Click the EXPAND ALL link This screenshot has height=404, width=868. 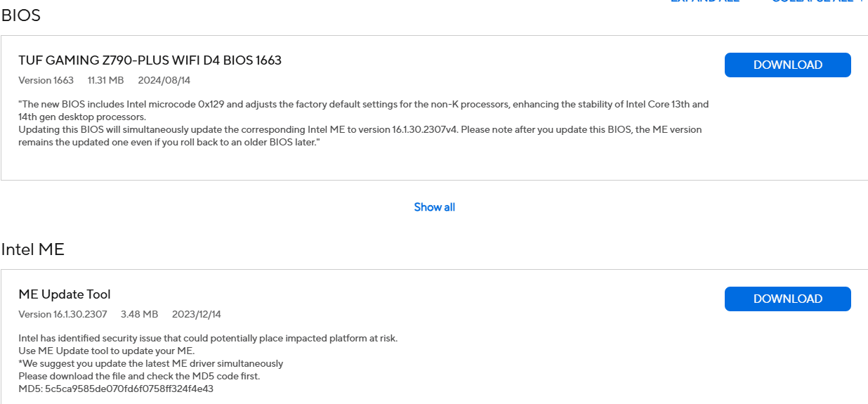tap(704, 2)
